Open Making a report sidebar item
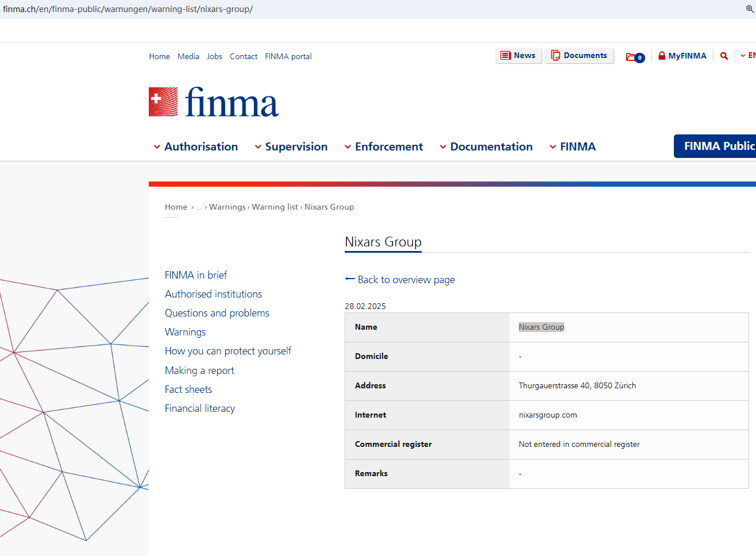 click(199, 370)
